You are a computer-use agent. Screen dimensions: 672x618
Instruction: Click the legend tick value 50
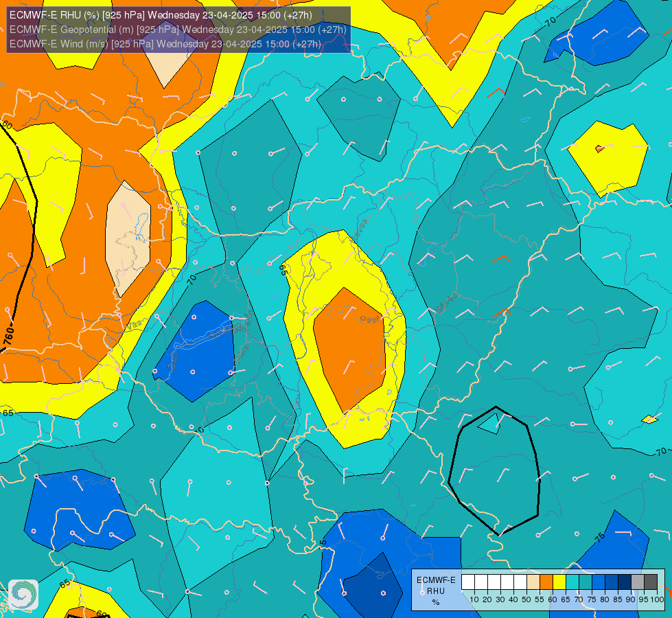526,599
